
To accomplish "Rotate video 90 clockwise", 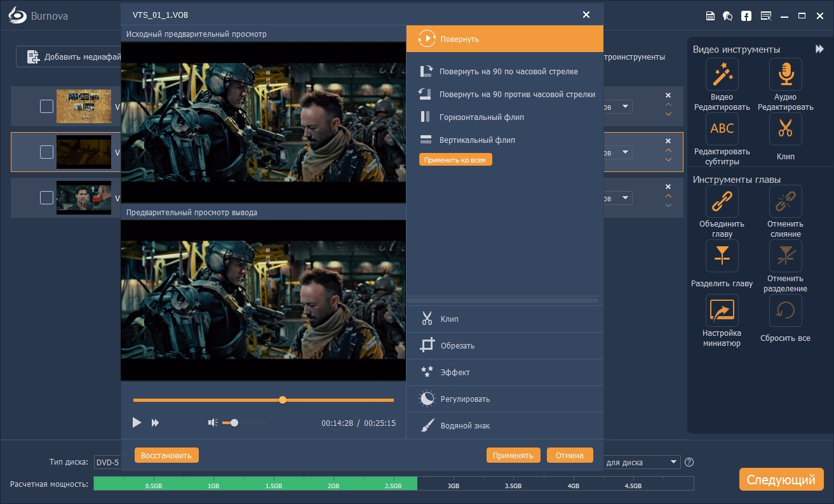I will pos(499,72).
